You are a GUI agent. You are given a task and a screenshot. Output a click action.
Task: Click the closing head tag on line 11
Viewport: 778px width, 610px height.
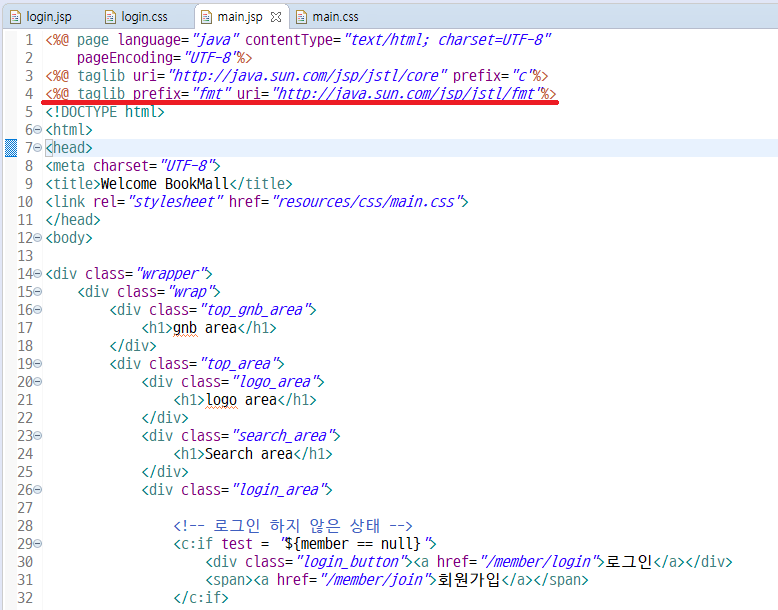click(73, 220)
